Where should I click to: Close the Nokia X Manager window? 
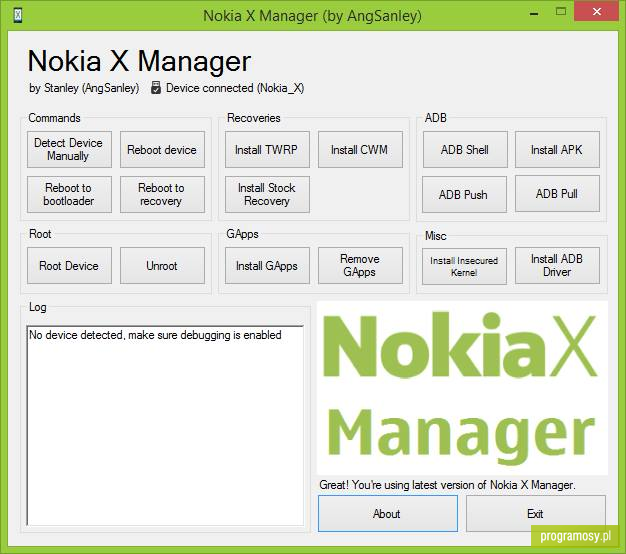(x=597, y=12)
